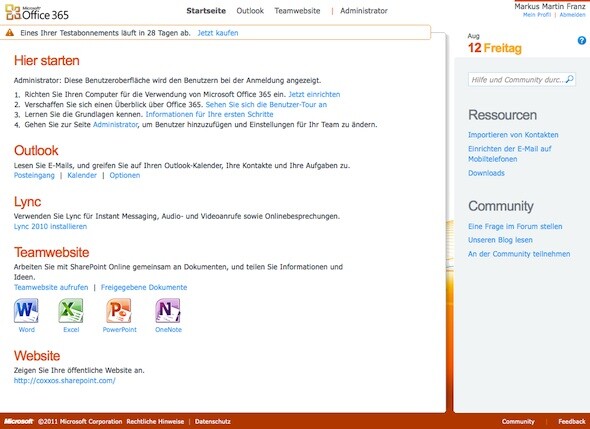Click the Word text link under icon
Image resolution: width=590 pixels, height=429 pixels.
26,330
